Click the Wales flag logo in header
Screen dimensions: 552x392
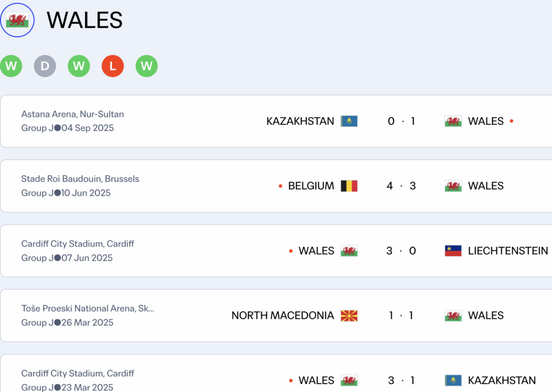click(x=17, y=20)
